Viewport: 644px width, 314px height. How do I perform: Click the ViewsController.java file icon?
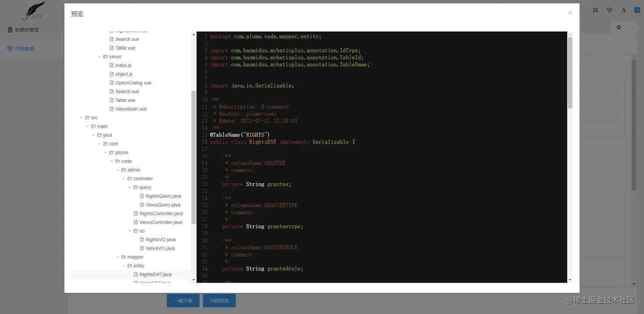tap(136, 222)
